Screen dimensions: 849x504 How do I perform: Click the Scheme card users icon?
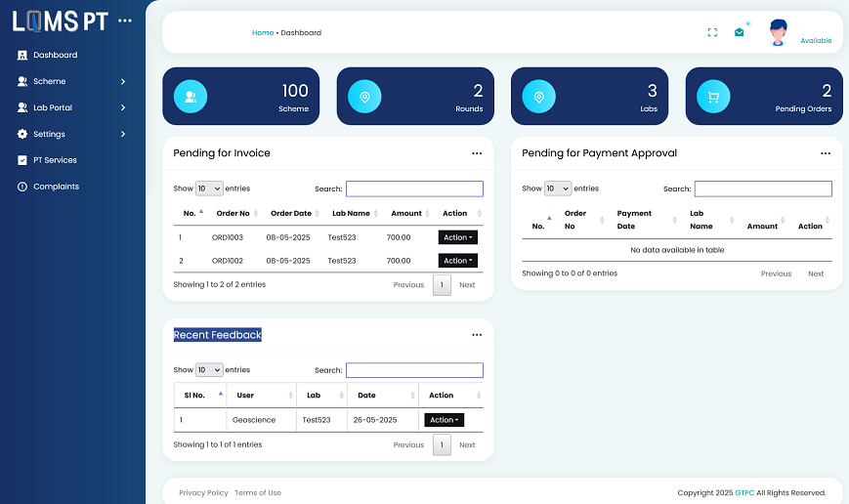pos(190,97)
